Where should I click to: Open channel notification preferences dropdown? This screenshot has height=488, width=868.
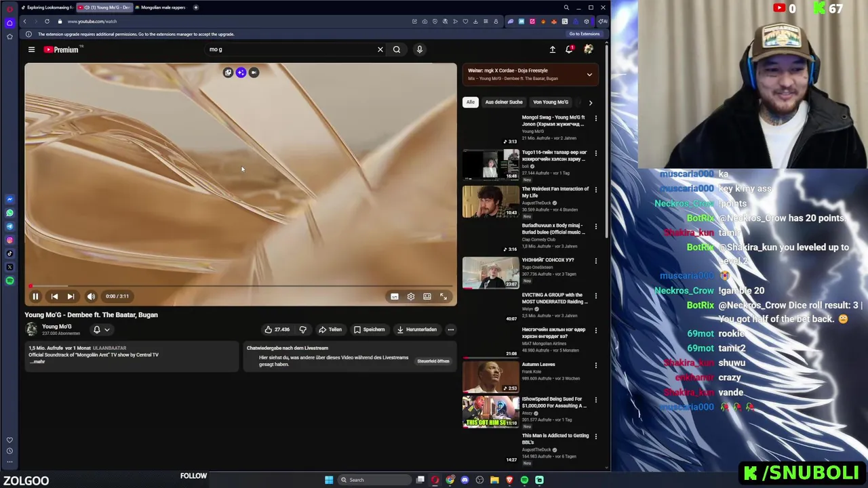pos(100,329)
